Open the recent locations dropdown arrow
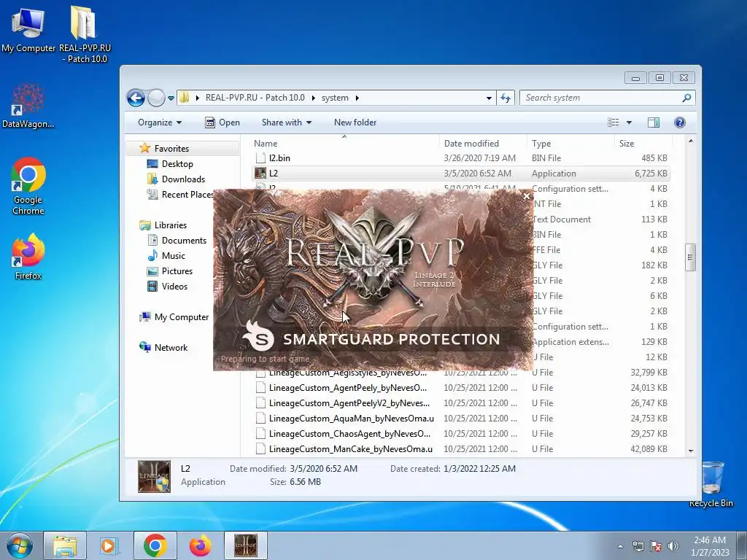The height and width of the screenshot is (560, 747). (x=171, y=98)
